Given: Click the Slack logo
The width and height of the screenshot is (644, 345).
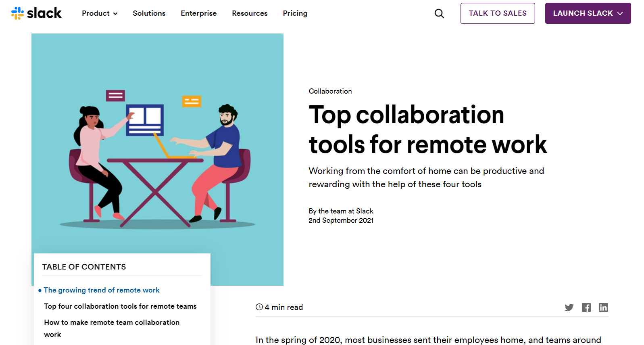Looking at the screenshot, I should pos(36,13).
